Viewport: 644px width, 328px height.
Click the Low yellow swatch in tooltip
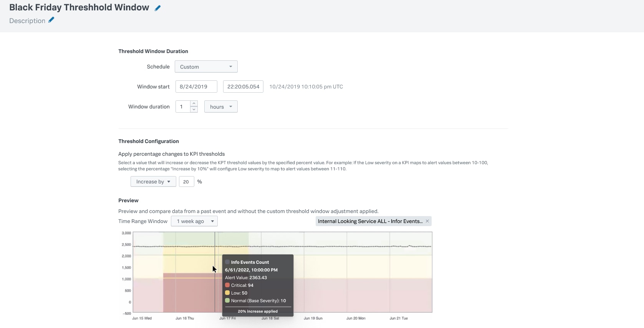227,293
